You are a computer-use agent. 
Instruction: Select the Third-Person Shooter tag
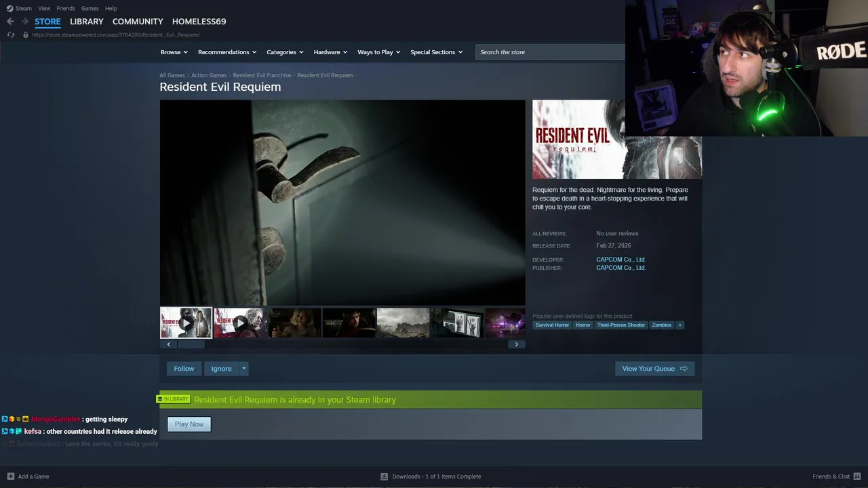(621, 325)
